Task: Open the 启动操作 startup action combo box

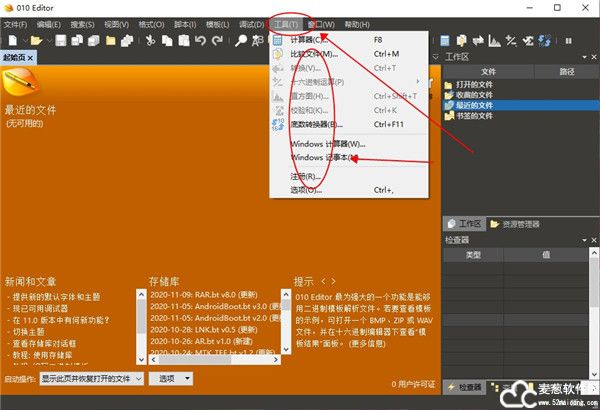Action: pyautogui.click(x=92, y=379)
